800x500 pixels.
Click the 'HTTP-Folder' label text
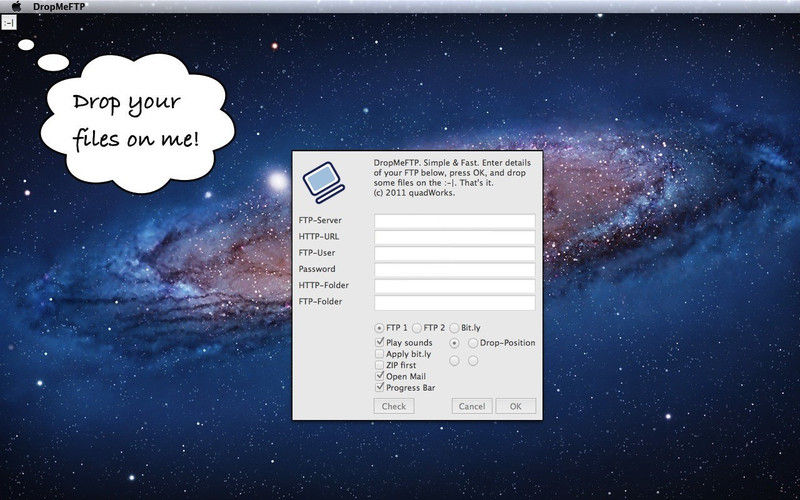coord(323,286)
